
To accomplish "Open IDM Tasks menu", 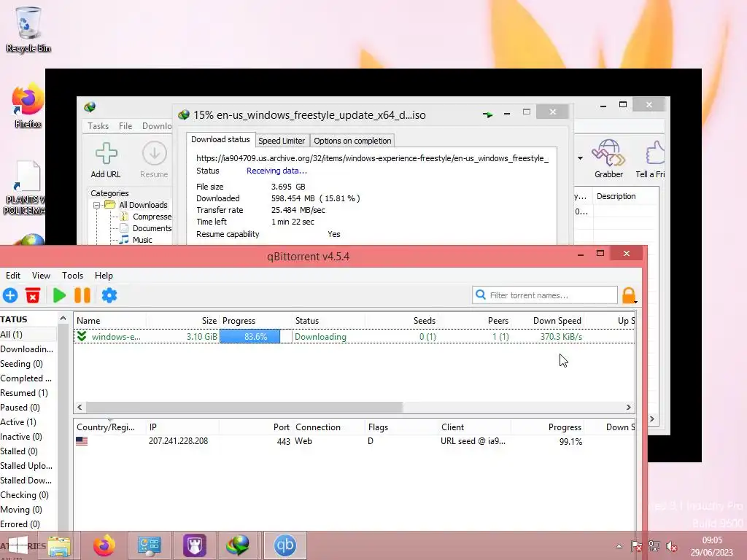I will click(98, 125).
